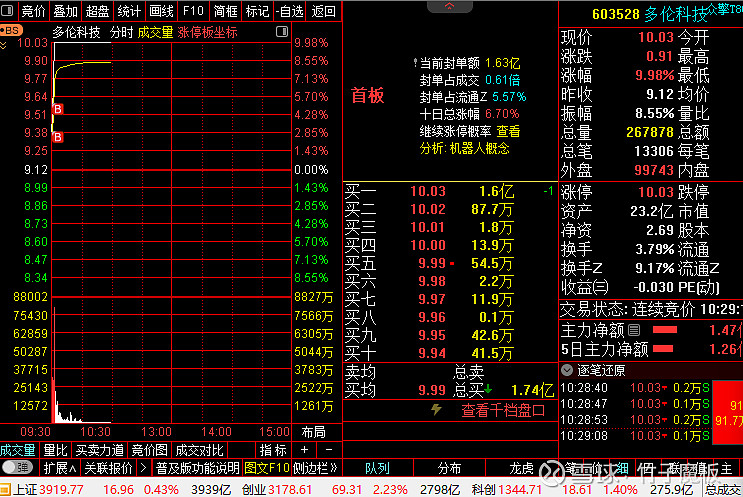743x497 pixels.
Task: Switch to the 龙虎 tab
Action: tap(521, 469)
